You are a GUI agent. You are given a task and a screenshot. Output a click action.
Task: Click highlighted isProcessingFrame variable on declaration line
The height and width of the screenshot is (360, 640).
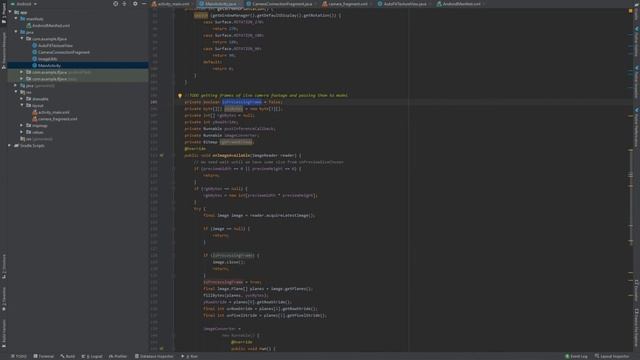[x=242, y=102]
